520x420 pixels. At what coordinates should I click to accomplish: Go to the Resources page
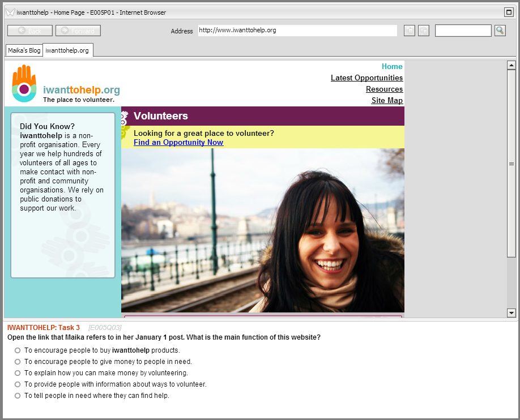tap(384, 89)
